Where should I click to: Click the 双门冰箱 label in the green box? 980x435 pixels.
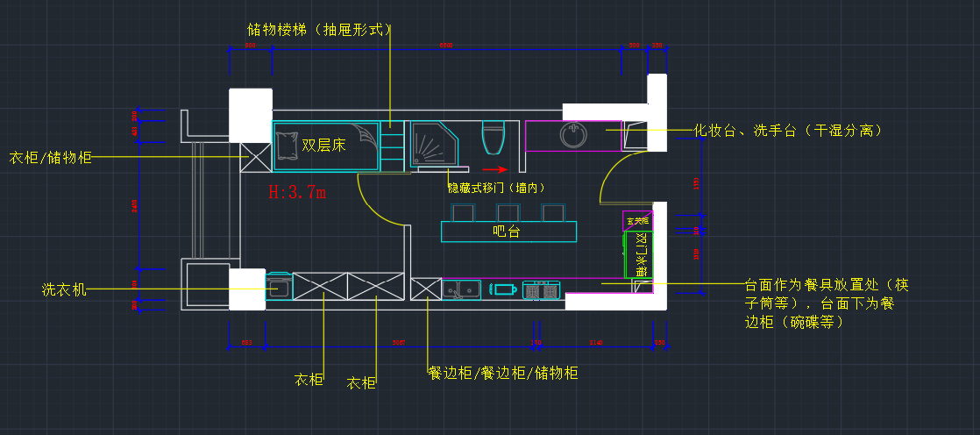click(642, 255)
